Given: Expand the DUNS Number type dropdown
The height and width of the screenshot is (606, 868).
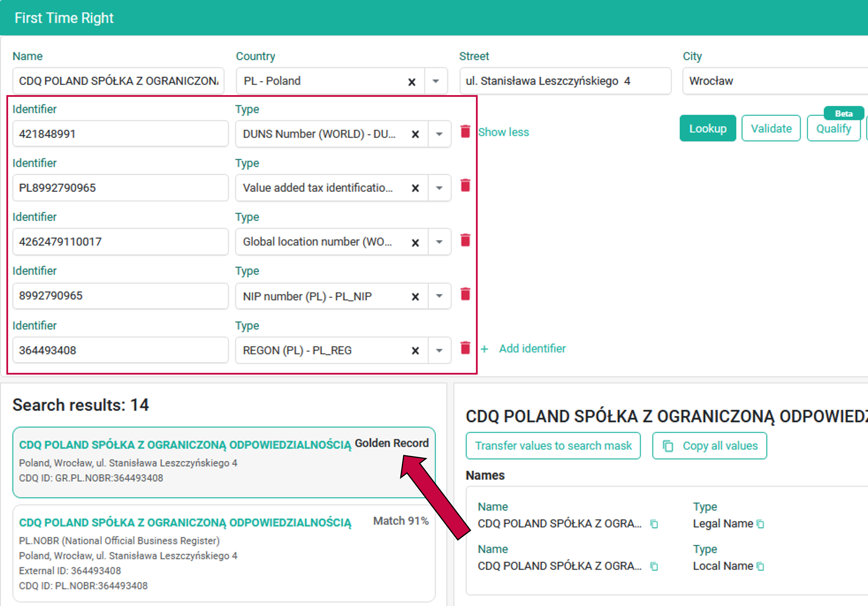Looking at the screenshot, I should (x=439, y=134).
